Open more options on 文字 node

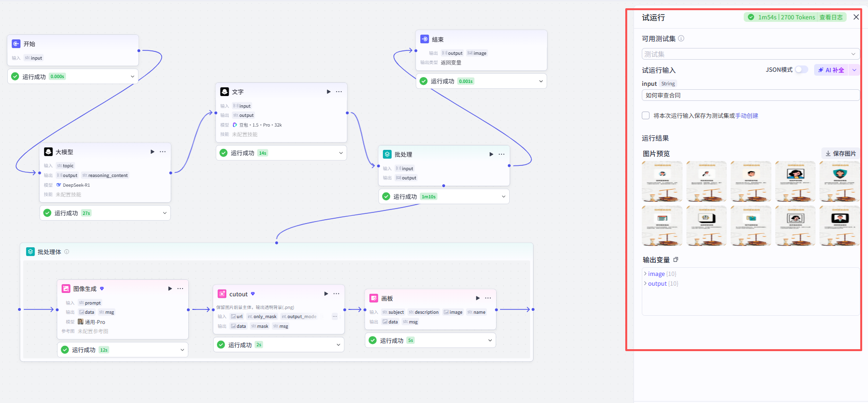point(339,92)
